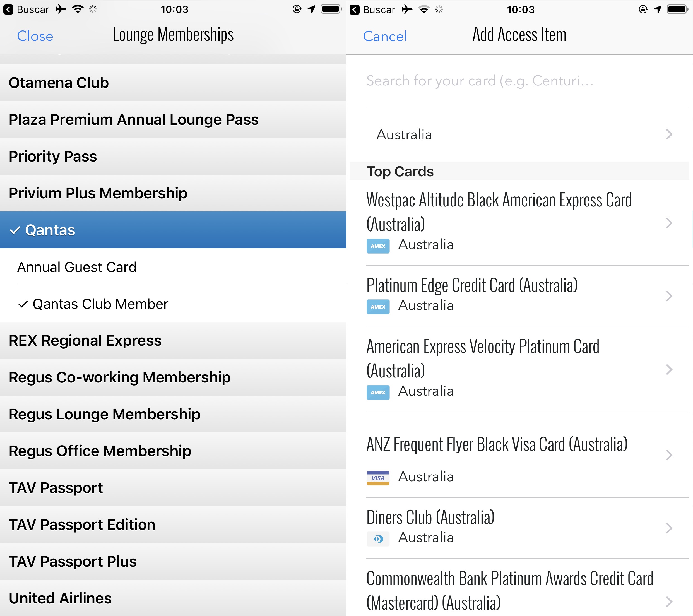Image resolution: width=693 pixels, height=616 pixels.
Task: Deselect the checked Qantas membership row
Action: (x=173, y=230)
